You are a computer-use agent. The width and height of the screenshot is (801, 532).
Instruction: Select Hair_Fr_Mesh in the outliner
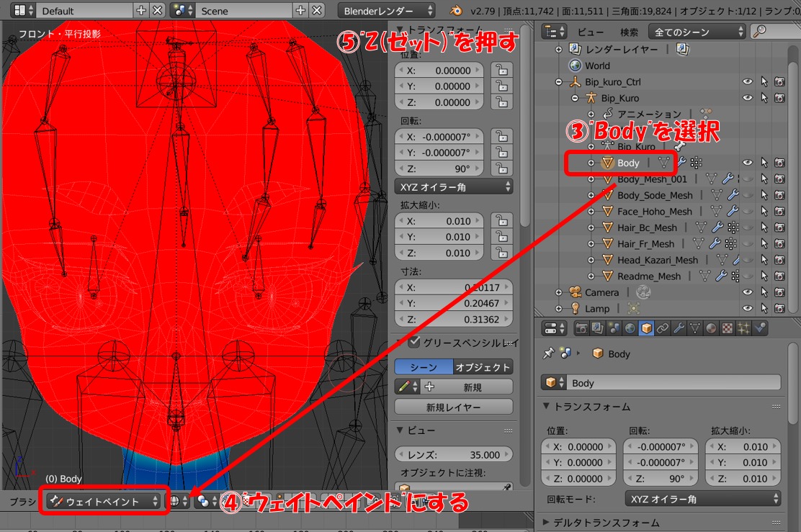[x=645, y=244]
